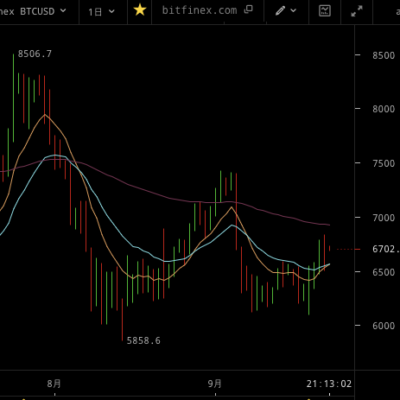The height and width of the screenshot is (400, 400).
Task: Click the 7500 price axis label
Action: tap(384, 163)
